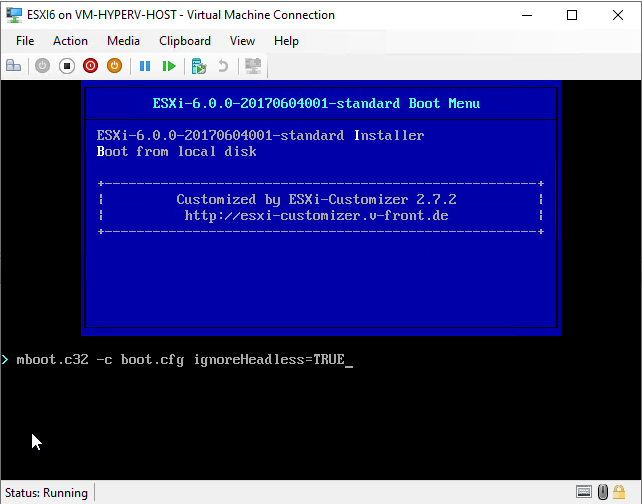642x504 pixels.
Task: Open the File menu
Action: tap(25, 41)
